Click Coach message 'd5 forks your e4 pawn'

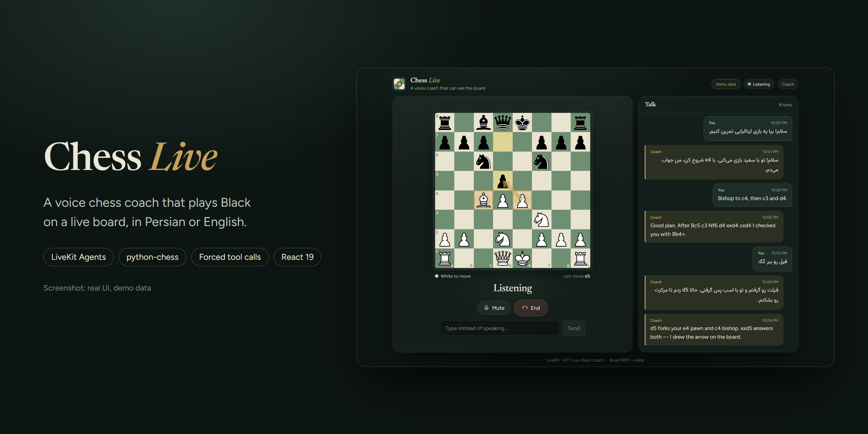(714, 329)
